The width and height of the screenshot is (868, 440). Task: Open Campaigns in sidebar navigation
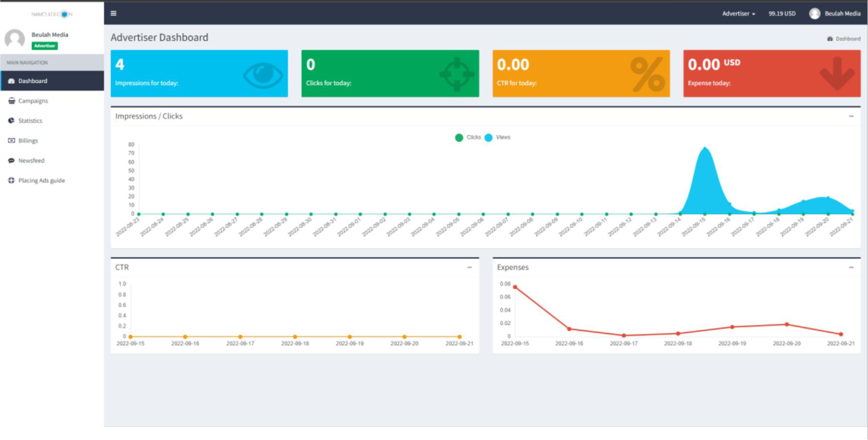[x=52, y=101]
